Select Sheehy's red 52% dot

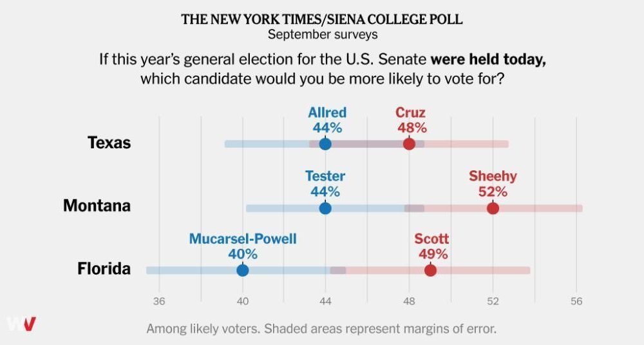coord(493,208)
